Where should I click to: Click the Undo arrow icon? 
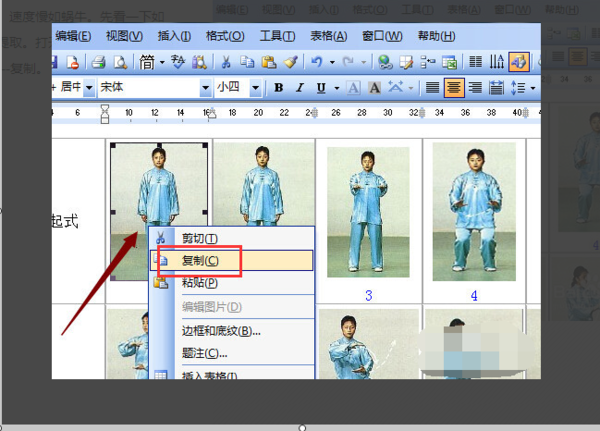pyautogui.click(x=317, y=62)
